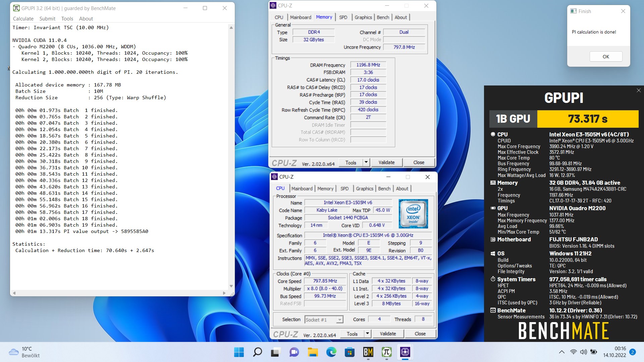Open the Submit menu in GPUPI
The image size is (644, 362).
pos(47,19)
